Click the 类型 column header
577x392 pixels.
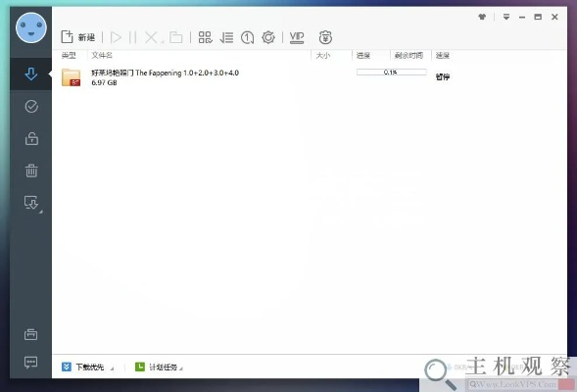click(x=69, y=55)
